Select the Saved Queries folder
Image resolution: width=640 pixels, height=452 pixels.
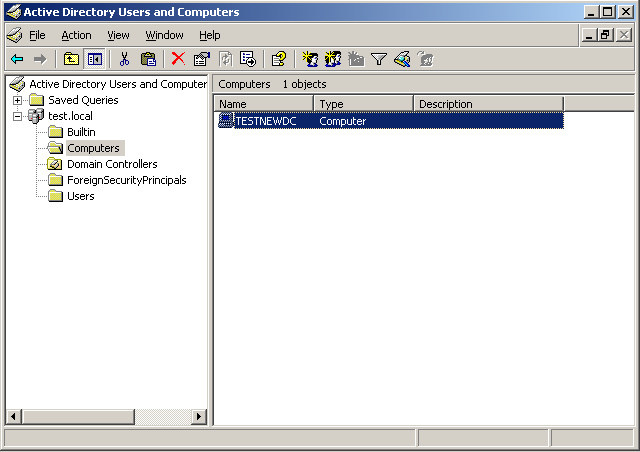[83, 100]
